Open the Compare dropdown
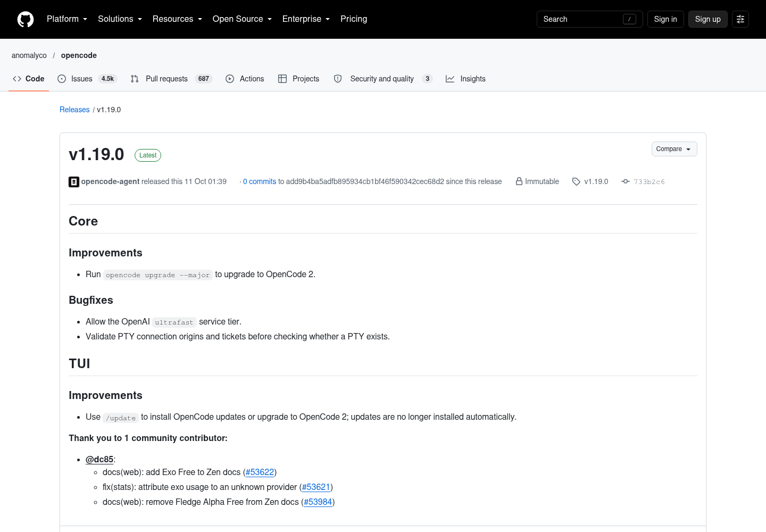The height and width of the screenshot is (532, 766). pos(674,149)
